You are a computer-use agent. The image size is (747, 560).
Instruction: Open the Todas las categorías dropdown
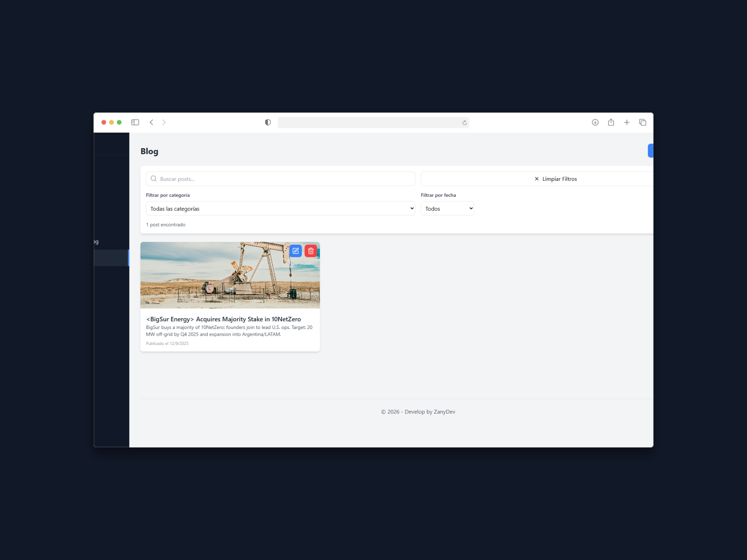(x=280, y=208)
